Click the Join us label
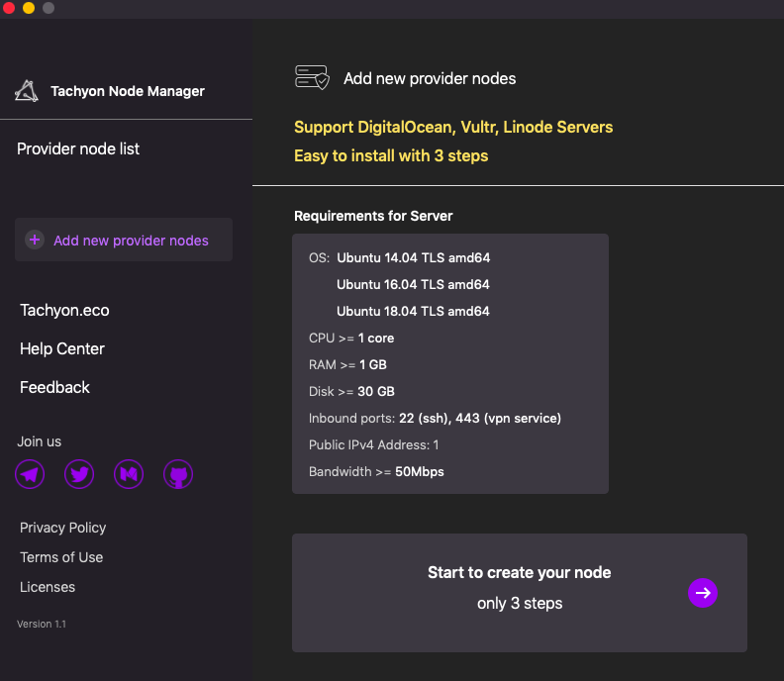Screen dimensions: 784x681 (x=39, y=441)
